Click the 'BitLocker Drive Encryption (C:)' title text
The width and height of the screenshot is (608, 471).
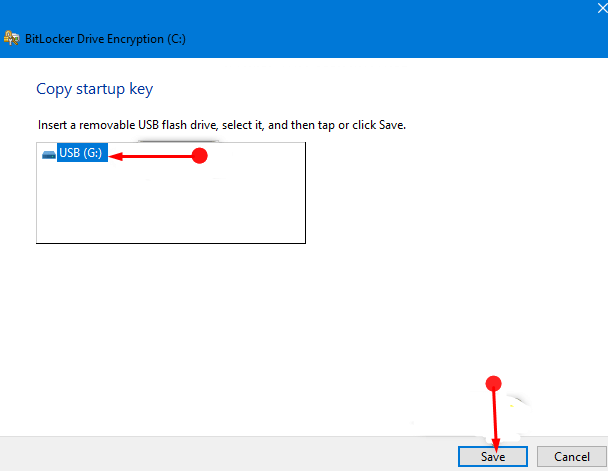[x=105, y=39]
